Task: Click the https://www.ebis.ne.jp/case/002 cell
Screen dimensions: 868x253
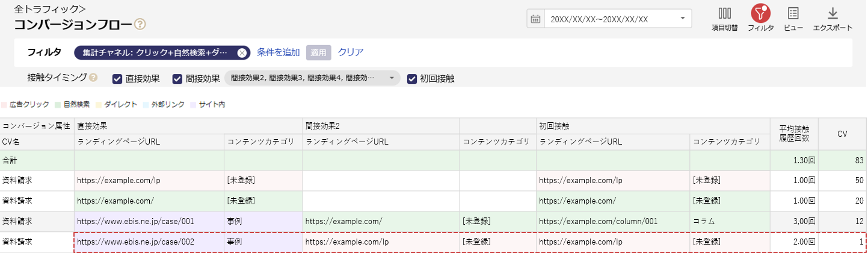Action: click(149, 242)
